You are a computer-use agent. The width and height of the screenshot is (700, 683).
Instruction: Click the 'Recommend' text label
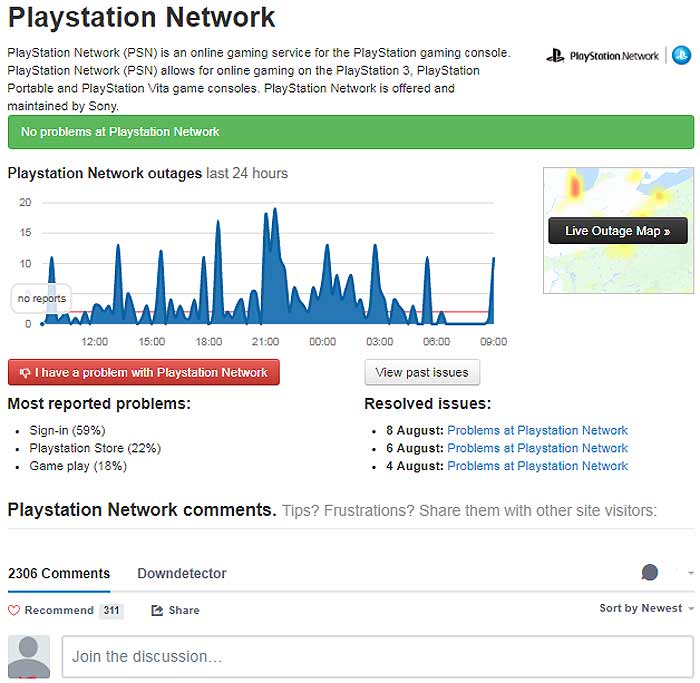tap(59, 610)
